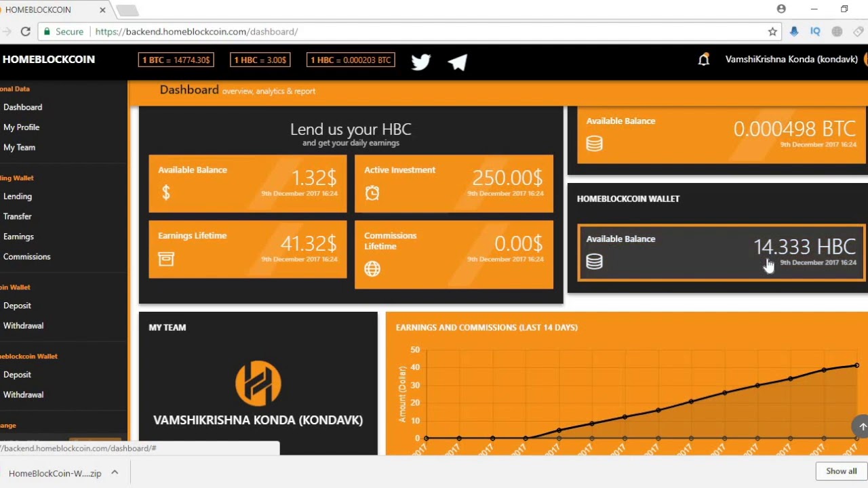Click the alarm clock icon in Active Investment
The width and height of the screenshot is (868, 488).
coord(372,193)
